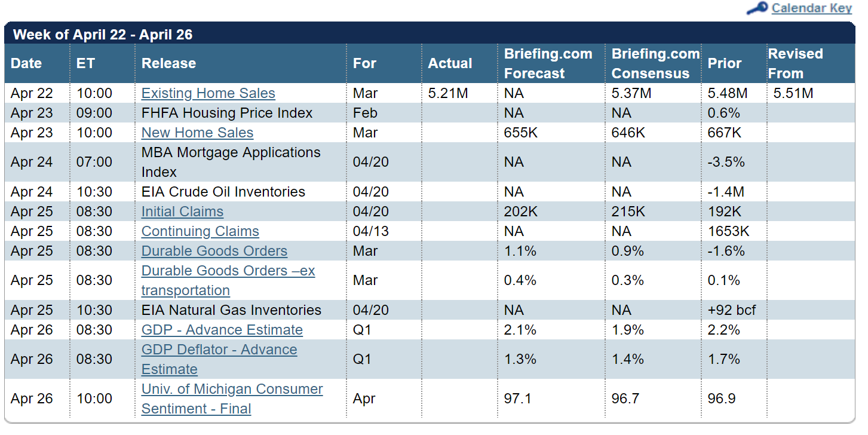Click the Briefing.com Consensus column header
The image size is (868, 435).
[655, 63]
